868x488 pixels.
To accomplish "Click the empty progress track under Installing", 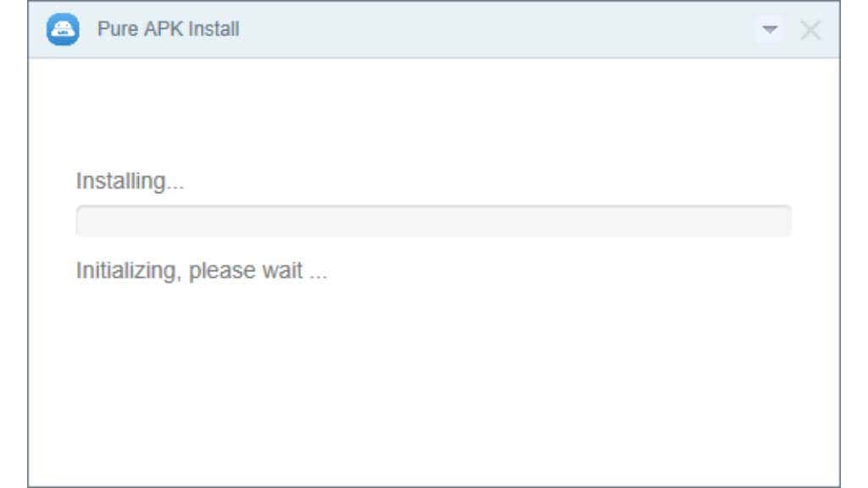I will tap(433, 221).
